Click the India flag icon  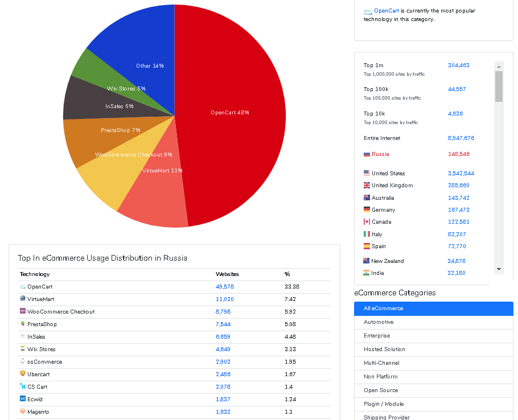tap(366, 273)
